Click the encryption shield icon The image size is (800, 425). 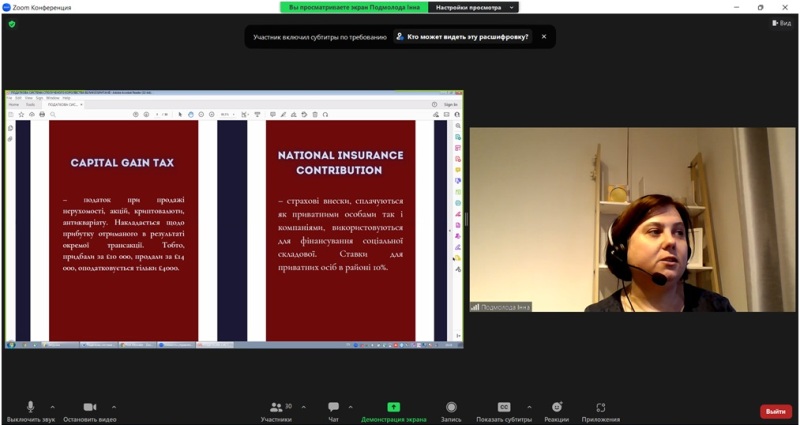pos(12,23)
